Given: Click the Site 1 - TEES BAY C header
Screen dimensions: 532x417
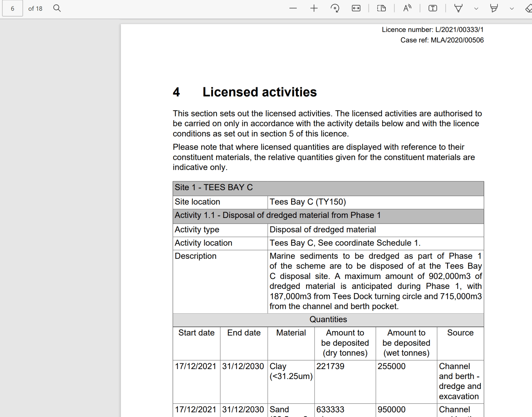Looking at the screenshot, I should [214, 187].
